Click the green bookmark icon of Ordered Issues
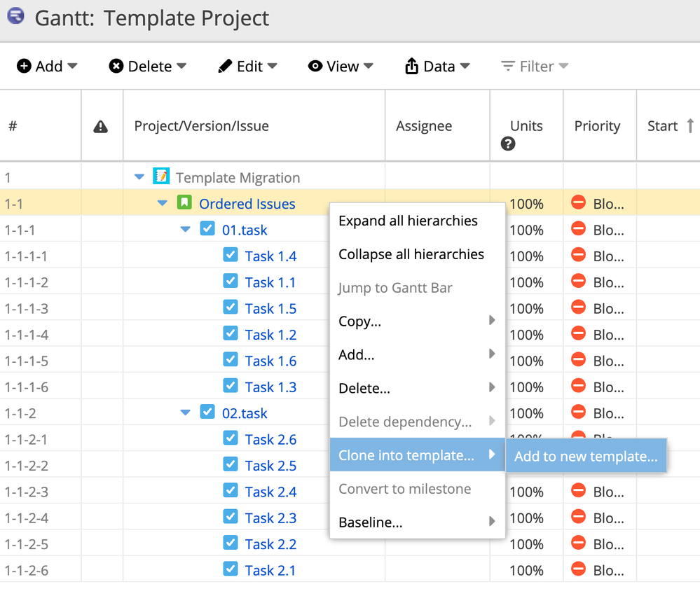700x603 pixels. (184, 202)
